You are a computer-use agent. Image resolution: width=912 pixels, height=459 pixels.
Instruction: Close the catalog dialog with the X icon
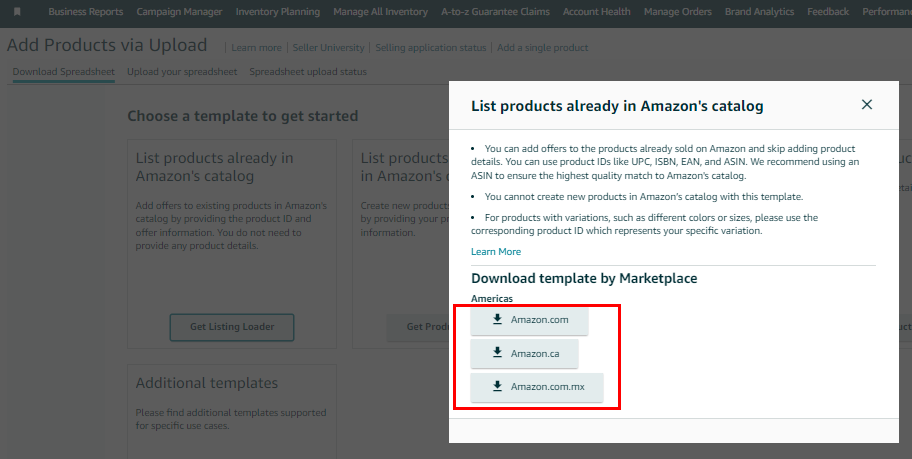click(867, 105)
